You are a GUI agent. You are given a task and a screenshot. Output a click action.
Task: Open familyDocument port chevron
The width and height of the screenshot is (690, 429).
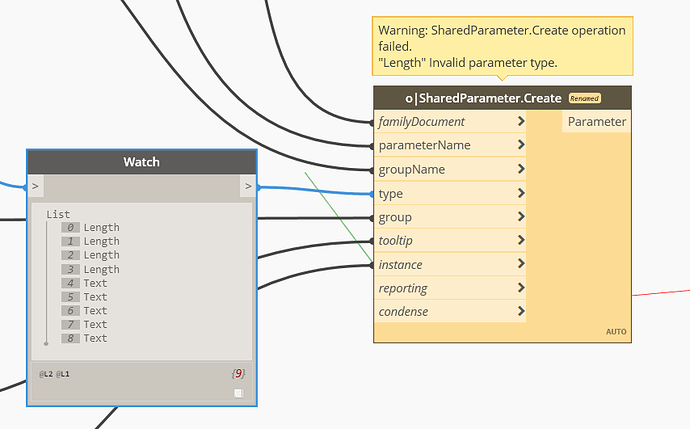pos(521,121)
